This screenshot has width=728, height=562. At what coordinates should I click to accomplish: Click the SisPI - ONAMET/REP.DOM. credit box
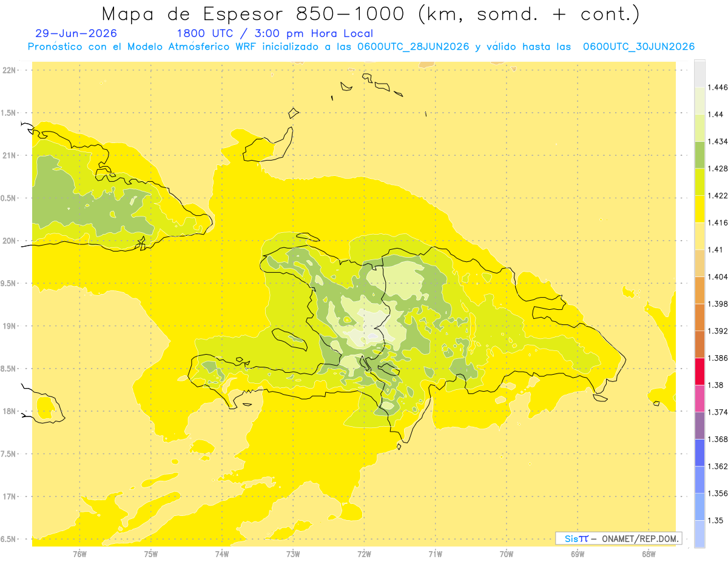(619, 538)
